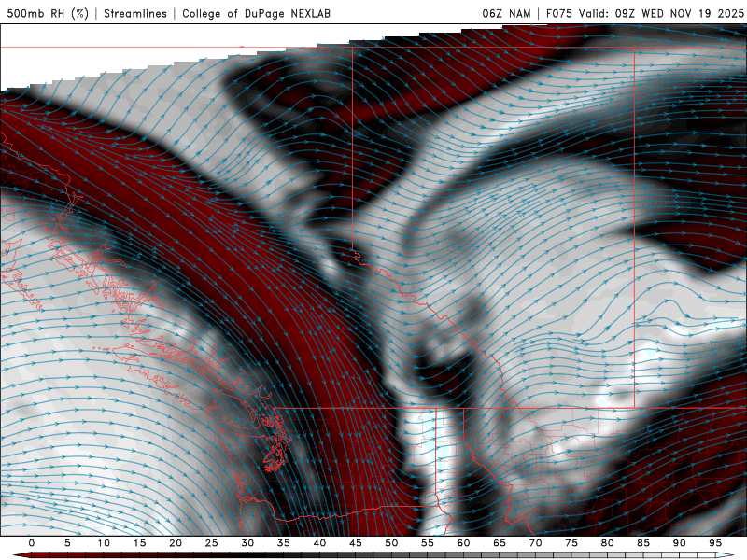Click the '50' label on color scale
Image resolution: width=747 pixels, height=560 pixels.
tap(391, 543)
